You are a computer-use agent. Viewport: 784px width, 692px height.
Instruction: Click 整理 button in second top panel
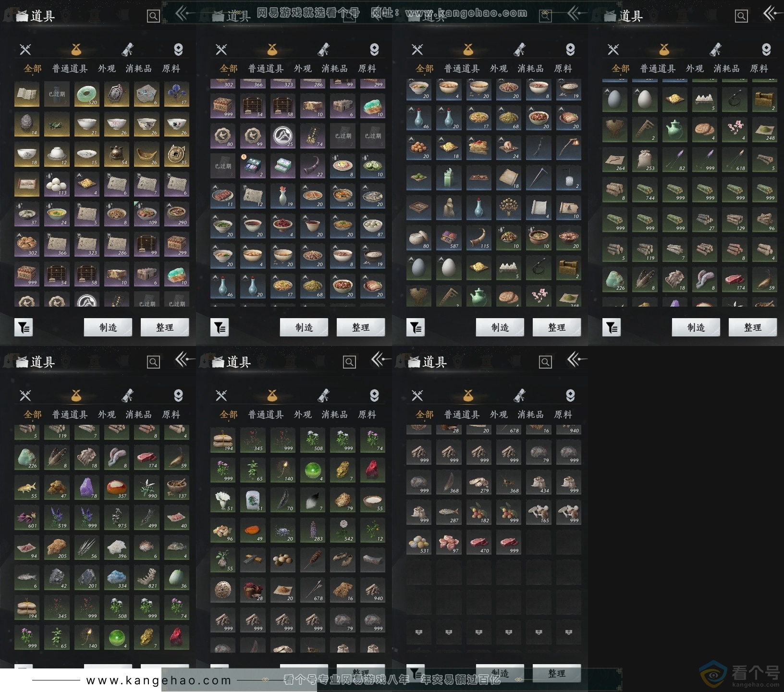[x=361, y=327]
